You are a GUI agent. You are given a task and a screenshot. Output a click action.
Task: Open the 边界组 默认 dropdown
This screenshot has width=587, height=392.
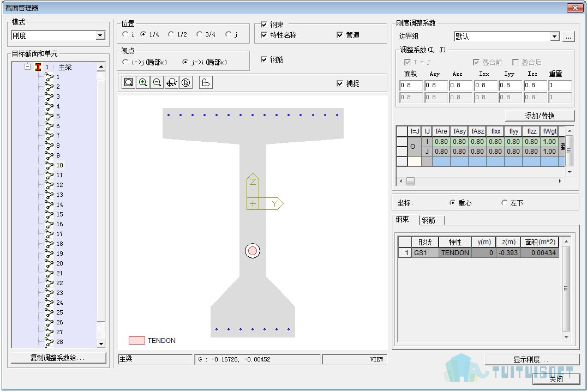pyautogui.click(x=554, y=37)
